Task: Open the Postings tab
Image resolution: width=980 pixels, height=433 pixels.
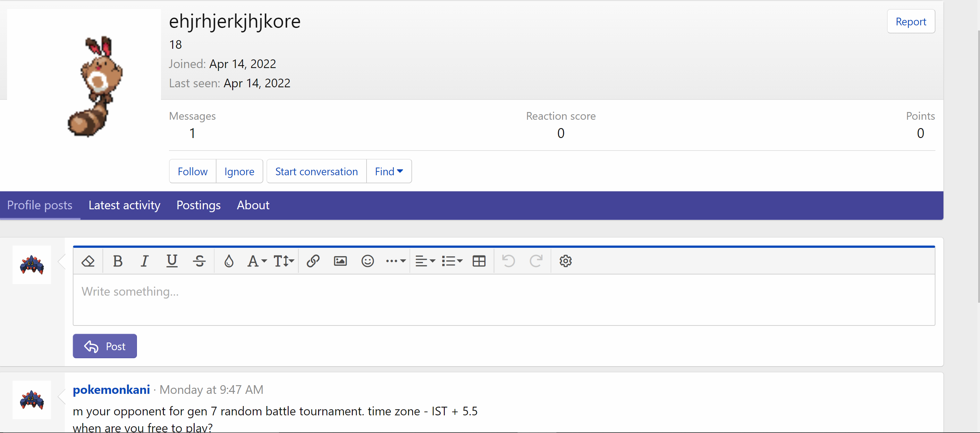Action: coord(198,205)
